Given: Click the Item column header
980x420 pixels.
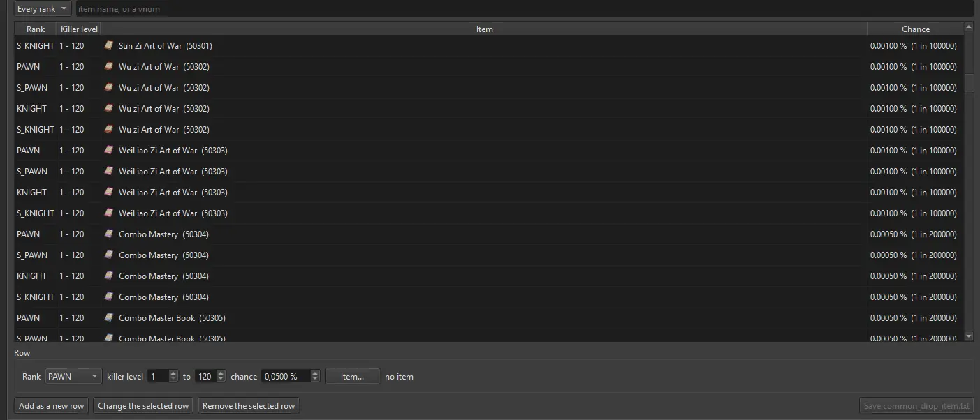Looking at the screenshot, I should point(484,29).
